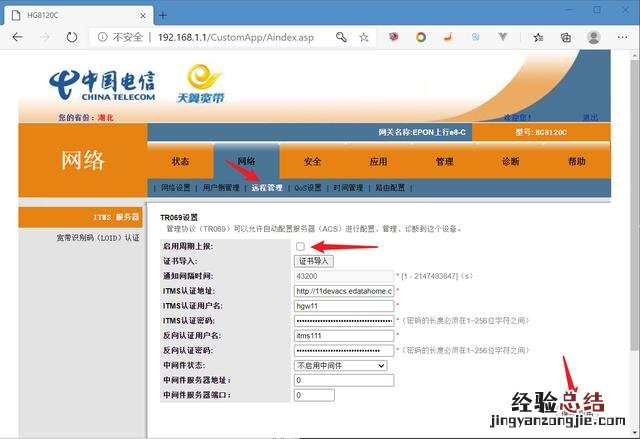Close the HG8120C browser tab
Screen dimensions: 640x439
pyautogui.click(x=143, y=16)
